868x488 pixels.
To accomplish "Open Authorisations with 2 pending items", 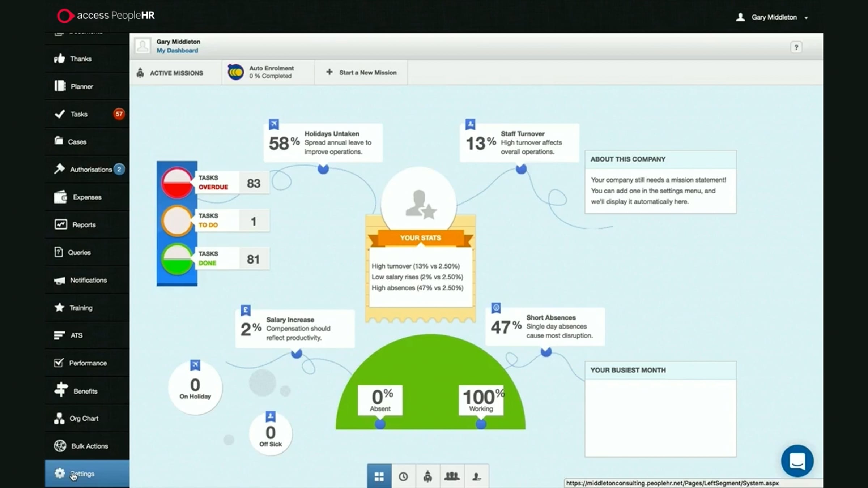I will [x=91, y=169].
